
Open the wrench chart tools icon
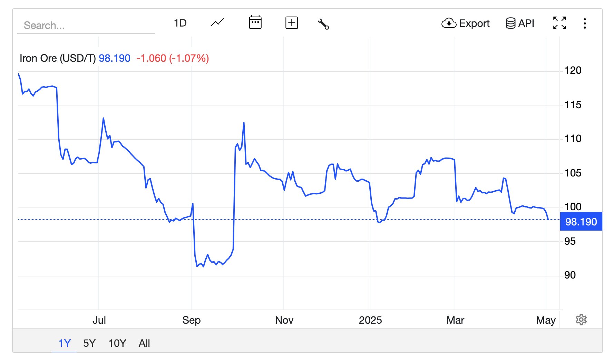pos(323,24)
